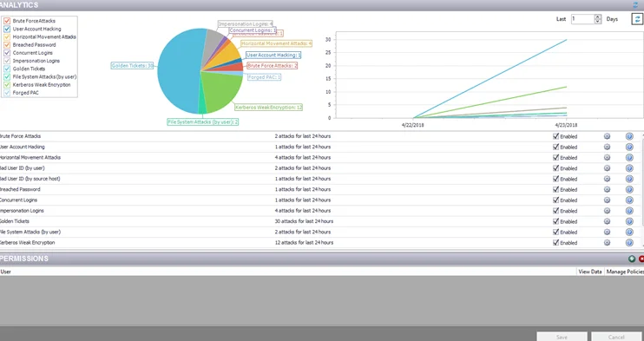Click the Last days number field
Viewport: 644px width, 341px height.
(582, 19)
